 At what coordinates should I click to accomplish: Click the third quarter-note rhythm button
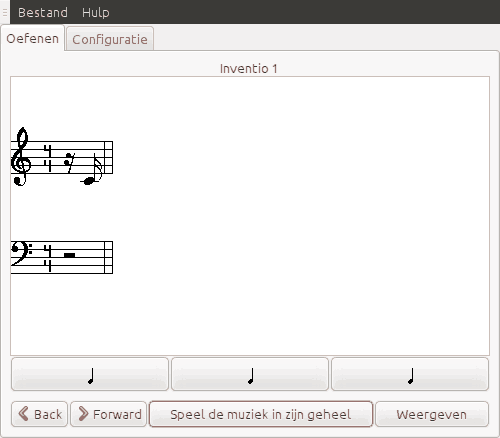[x=410, y=374]
